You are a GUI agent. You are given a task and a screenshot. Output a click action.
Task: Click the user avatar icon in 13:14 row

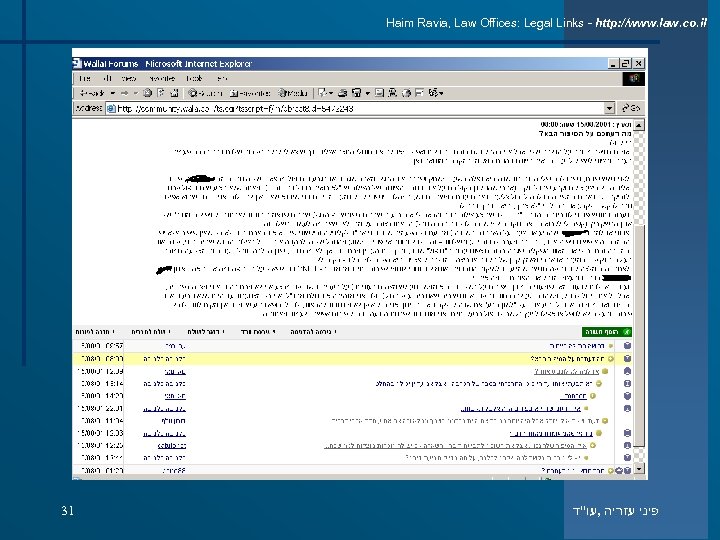point(627,383)
